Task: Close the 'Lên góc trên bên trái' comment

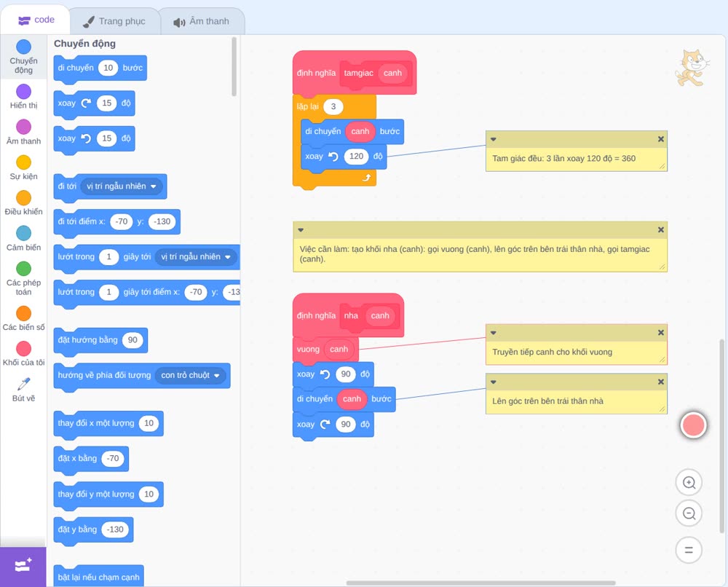Action: coord(661,382)
